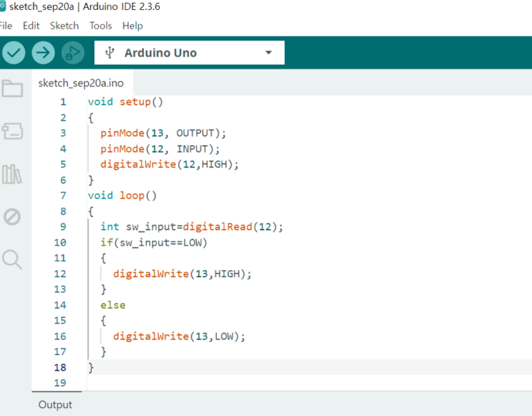Image resolution: width=532 pixels, height=416 pixels.
Task: Select the sketch_sep20a.ino tab
Action: click(x=81, y=83)
